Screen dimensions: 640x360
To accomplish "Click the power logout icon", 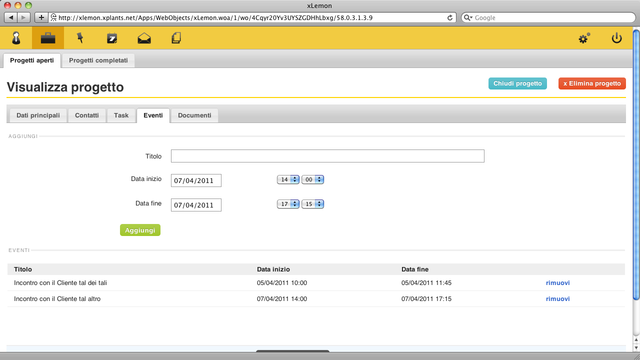I will [x=616, y=38].
